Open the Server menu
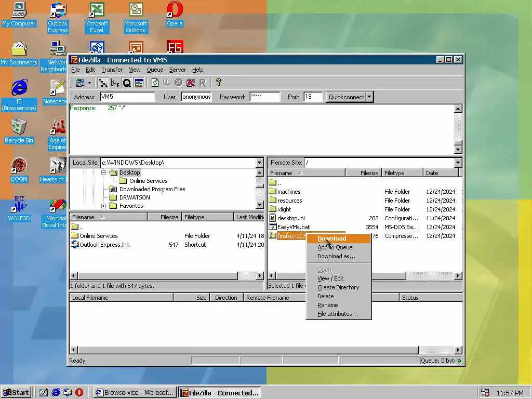This screenshot has height=399, width=532. coord(178,70)
